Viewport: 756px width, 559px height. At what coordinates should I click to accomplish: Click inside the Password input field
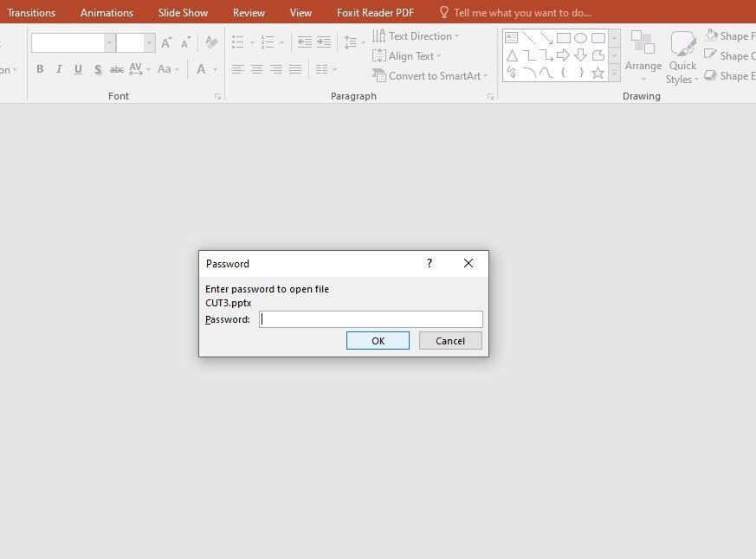tap(371, 318)
